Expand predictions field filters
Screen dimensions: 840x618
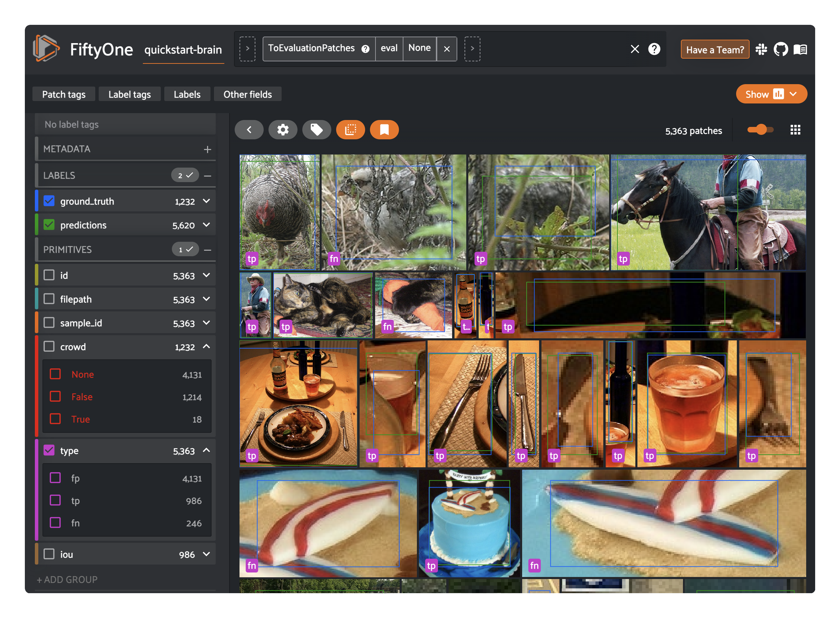(206, 225)
